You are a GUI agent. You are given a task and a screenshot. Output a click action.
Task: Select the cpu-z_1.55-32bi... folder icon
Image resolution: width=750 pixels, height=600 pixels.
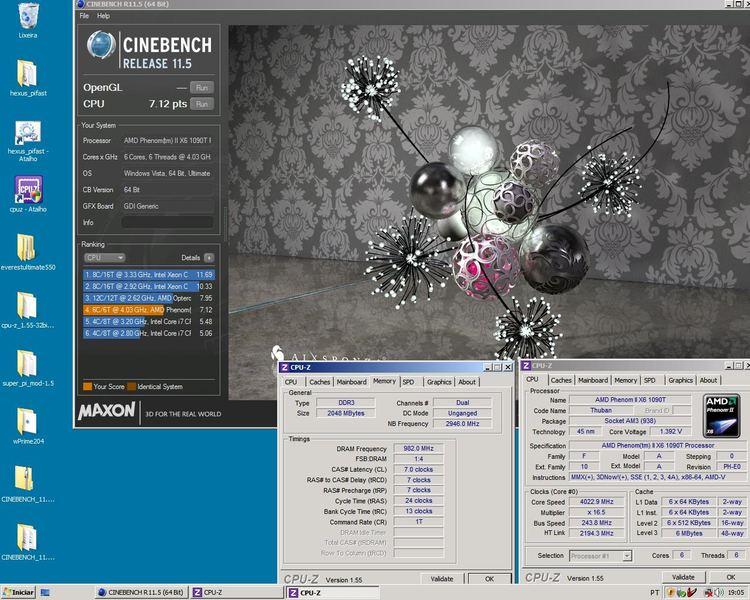click(26, 305)
